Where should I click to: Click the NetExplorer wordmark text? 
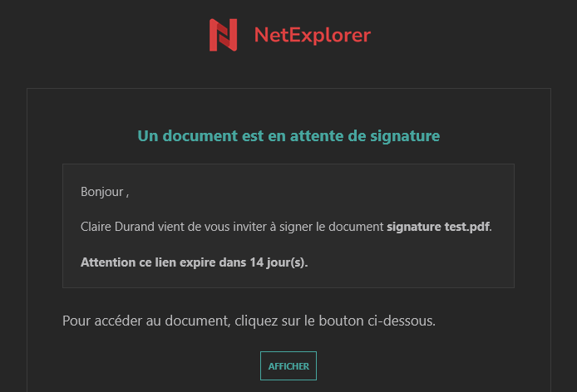coord(313,36)
